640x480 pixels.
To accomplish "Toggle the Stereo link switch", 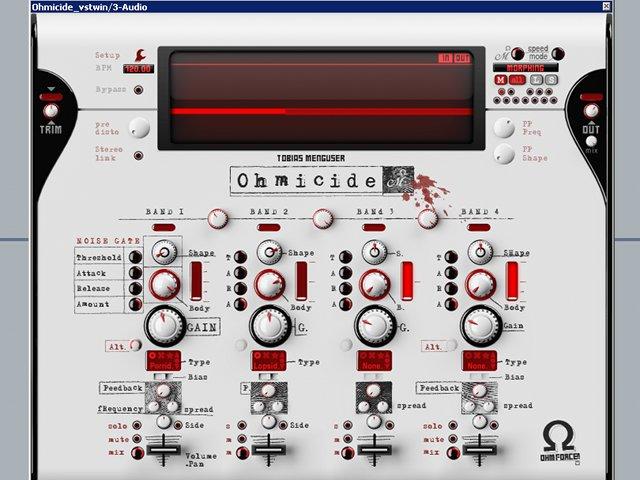I will (138, 156).
